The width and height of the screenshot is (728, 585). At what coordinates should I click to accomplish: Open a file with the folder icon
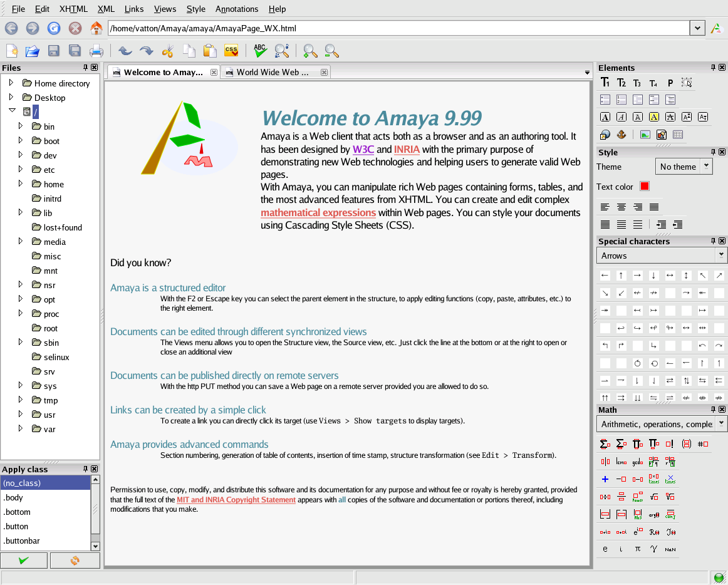point(33,50)
